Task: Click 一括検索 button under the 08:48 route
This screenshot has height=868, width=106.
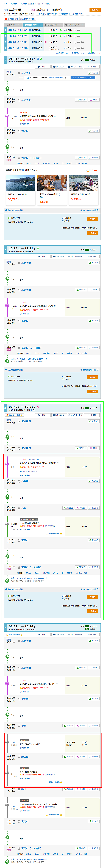Action: pos(93,611)
